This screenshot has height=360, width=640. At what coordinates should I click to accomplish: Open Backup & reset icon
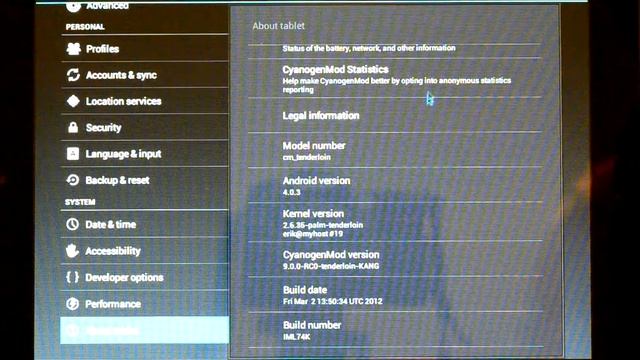[x=73, y=180]
